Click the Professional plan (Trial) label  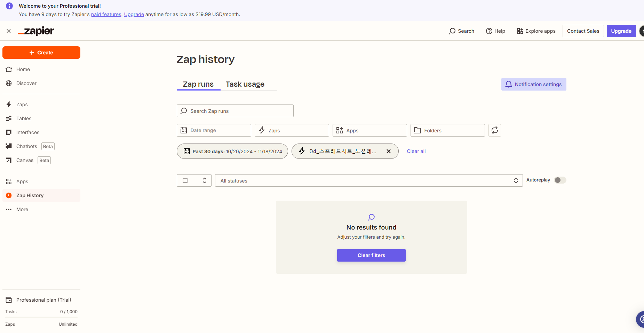click(x=44, y=300)
